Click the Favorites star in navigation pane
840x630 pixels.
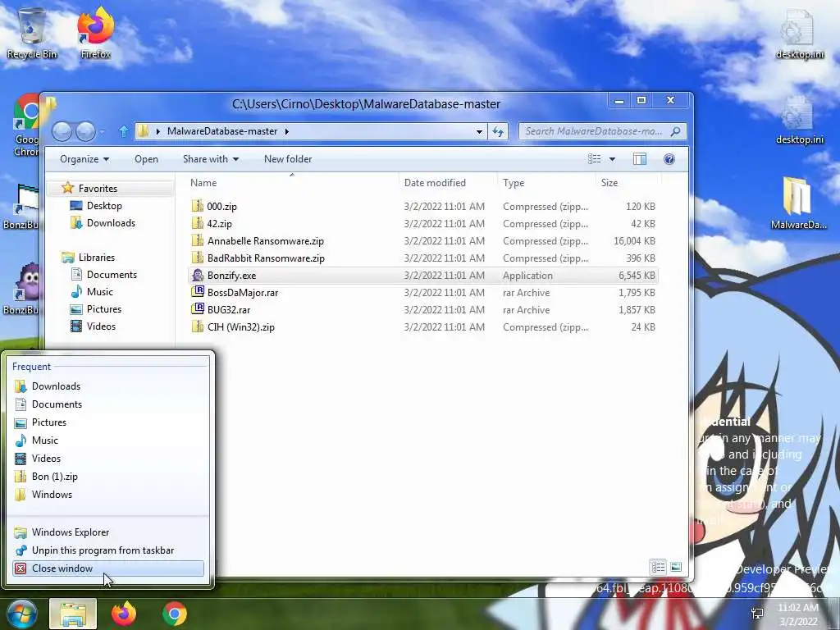(x=67, y=188)
